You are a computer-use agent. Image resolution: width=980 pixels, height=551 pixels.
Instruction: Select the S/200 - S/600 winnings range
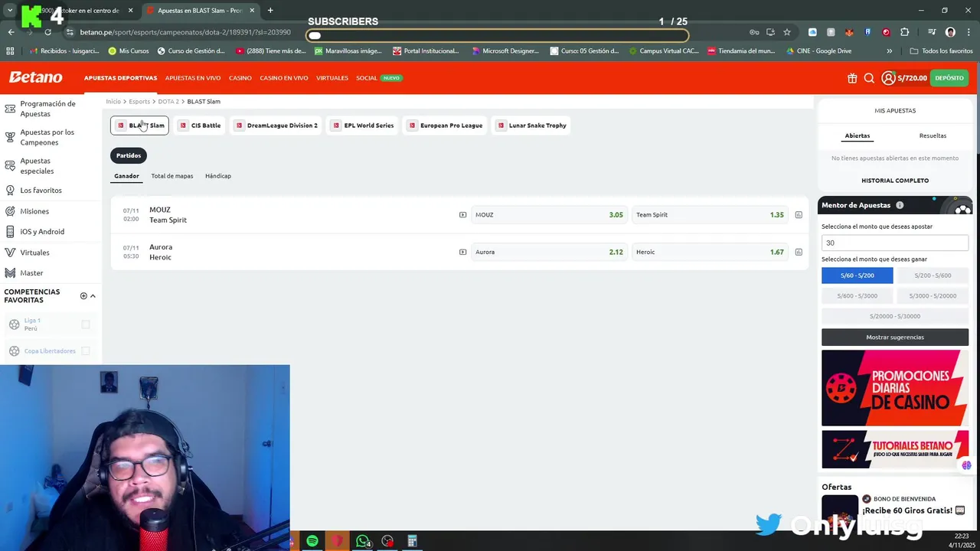[933, 275]
